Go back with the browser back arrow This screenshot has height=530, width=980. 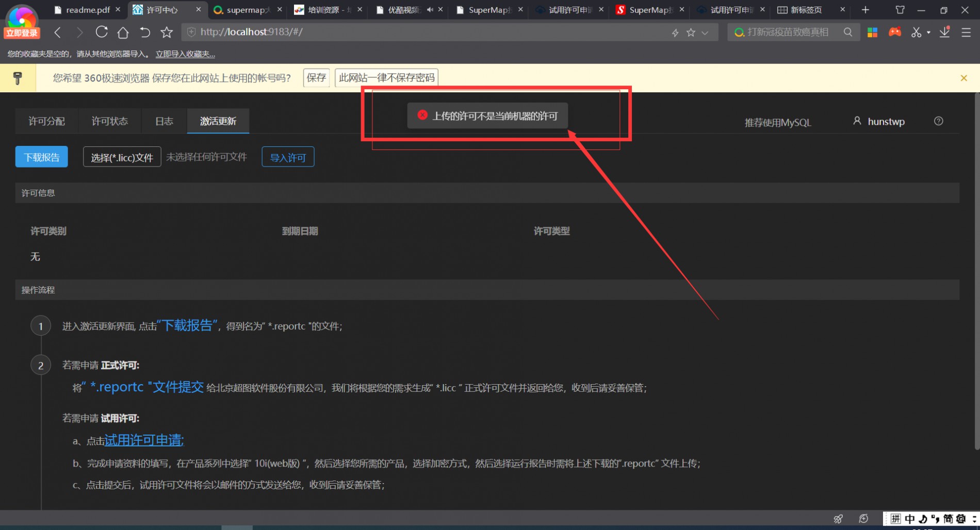point(58,32)
